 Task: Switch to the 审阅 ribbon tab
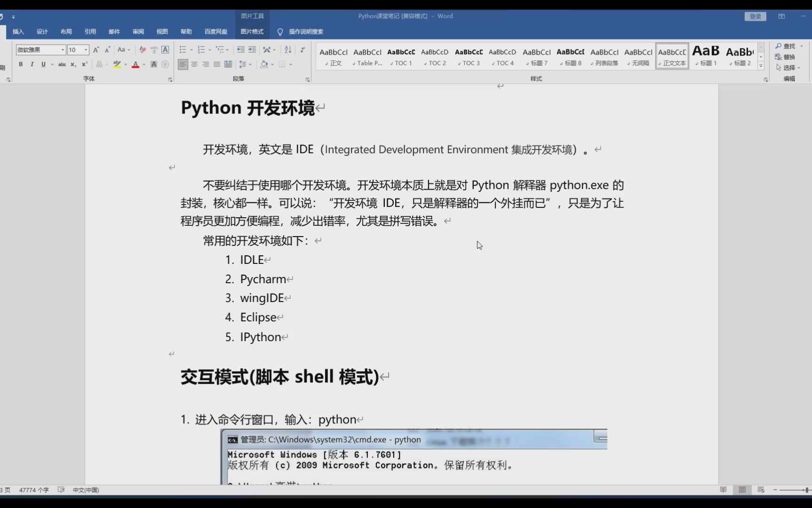[x=138, y=32]
